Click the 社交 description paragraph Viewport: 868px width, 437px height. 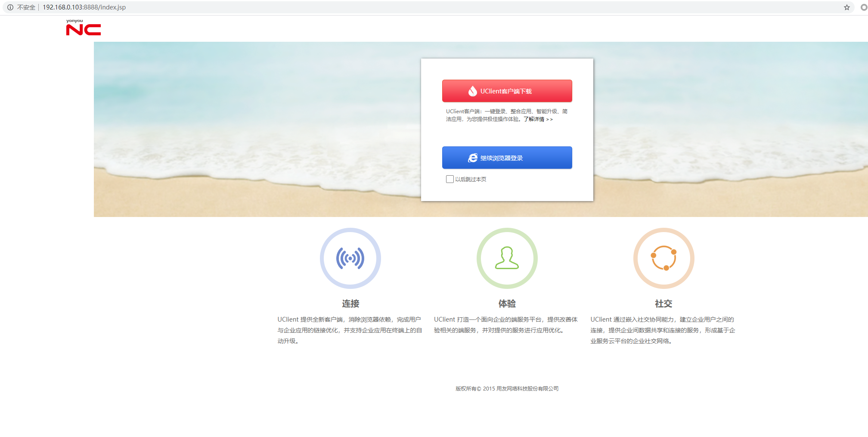[663, 330]
